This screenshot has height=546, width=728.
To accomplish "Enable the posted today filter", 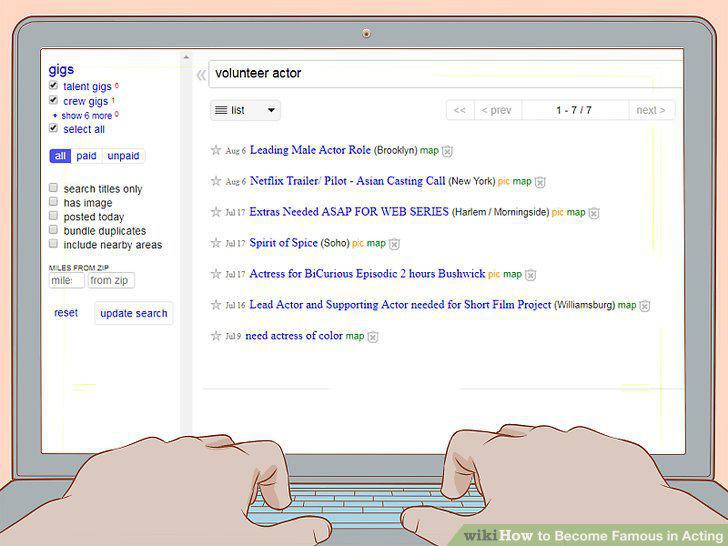I will pos(53,215).
